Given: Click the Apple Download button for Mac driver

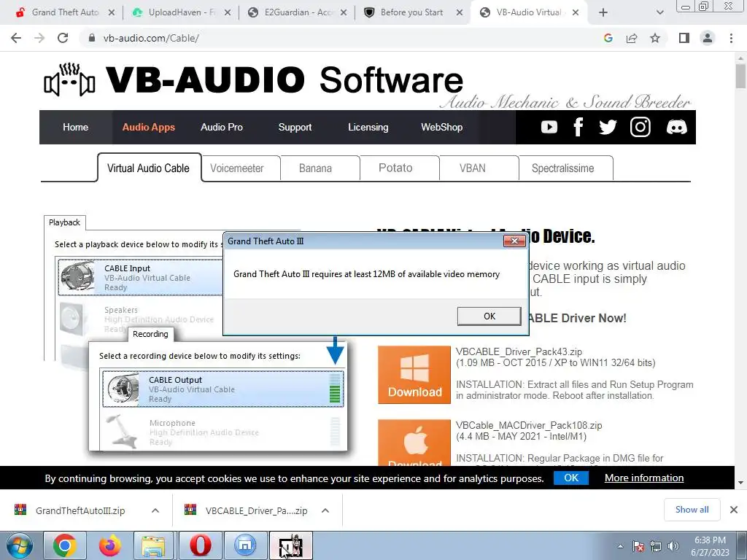Looking at the screenshot, I should pos(414,443).
